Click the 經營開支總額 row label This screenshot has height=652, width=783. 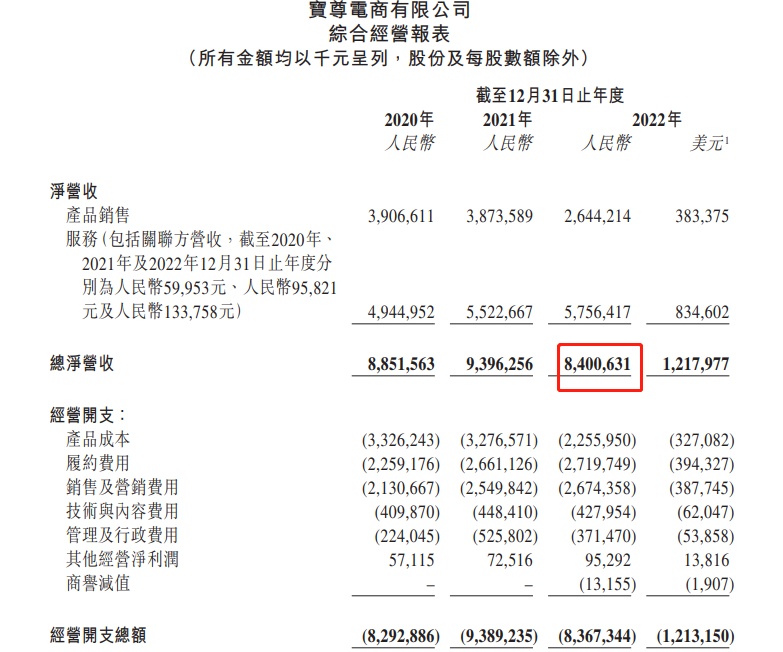click(x=98, y=636)
